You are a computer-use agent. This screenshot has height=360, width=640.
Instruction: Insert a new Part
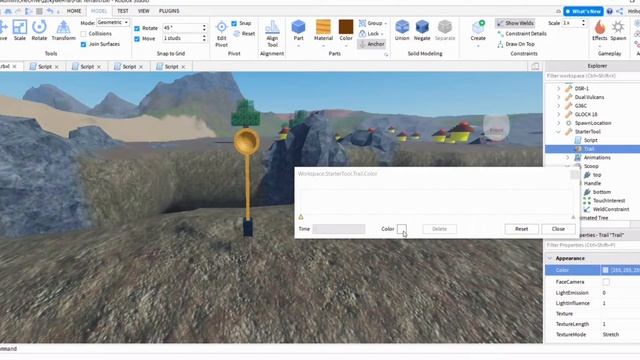click(x=298, y=30)
